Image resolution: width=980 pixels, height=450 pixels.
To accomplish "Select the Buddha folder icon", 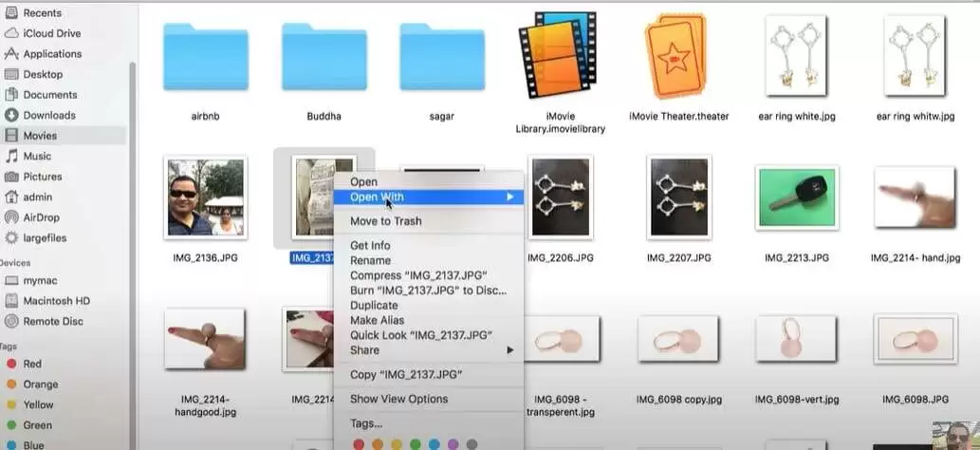I will click(x=324, y=58).
